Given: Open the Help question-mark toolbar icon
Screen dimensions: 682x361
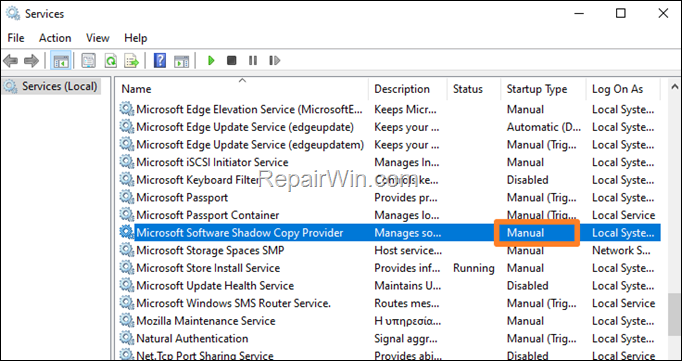Looking at the screenshot, I should (x=160, y=61).
